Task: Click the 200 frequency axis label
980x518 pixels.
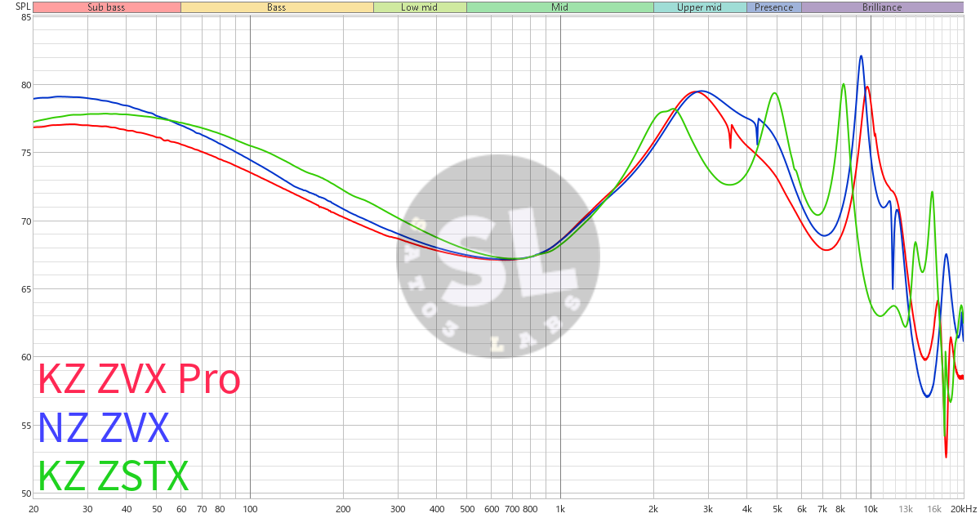Action: [x=343, y=509]
